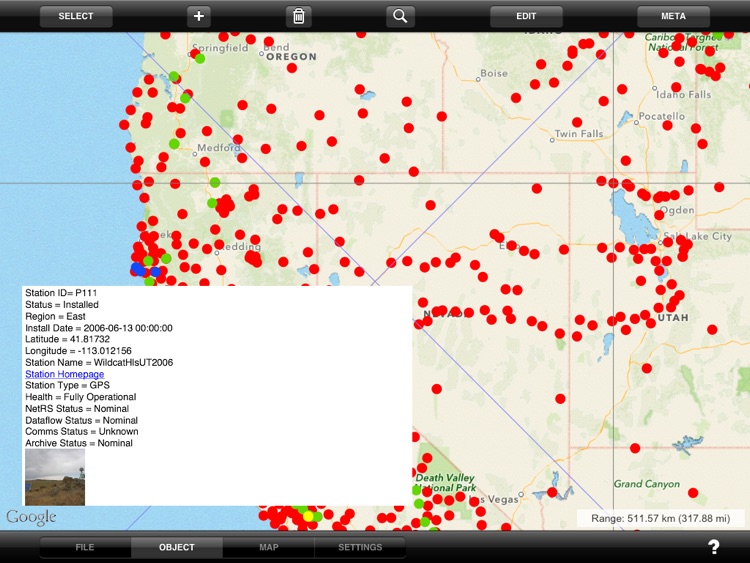Select 'Station Name = WildcatHlsUT2006' line
This screenshot has width=750, height=563.
coord(99,363)
